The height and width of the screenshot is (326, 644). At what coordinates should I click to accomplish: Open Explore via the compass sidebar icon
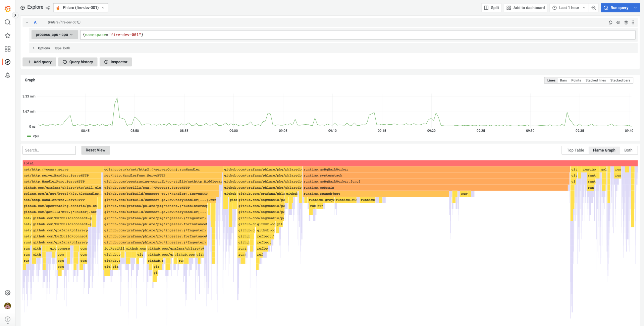point(7,62)
